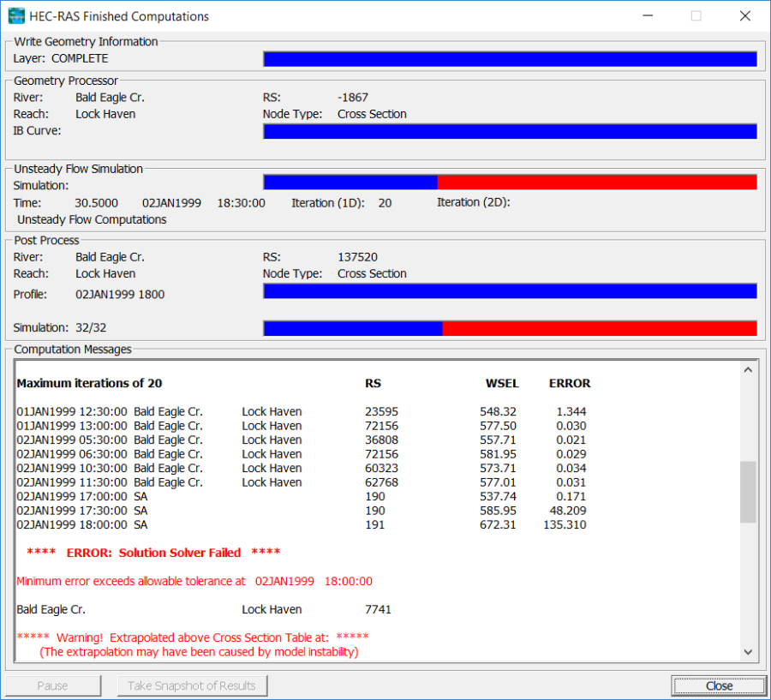Click the 'Maximum iterations of 20' header text
This screenshot has height=700, width=771.
point(90,383)
